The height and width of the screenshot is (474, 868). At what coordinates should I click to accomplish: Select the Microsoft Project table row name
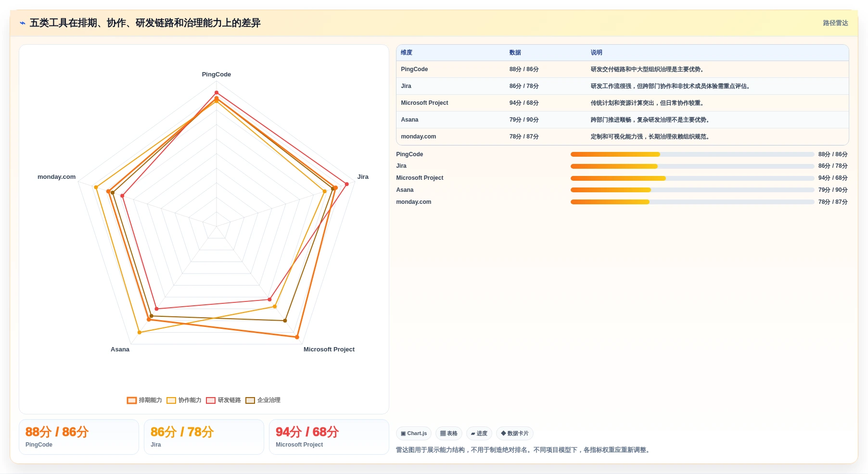[424, 103]
